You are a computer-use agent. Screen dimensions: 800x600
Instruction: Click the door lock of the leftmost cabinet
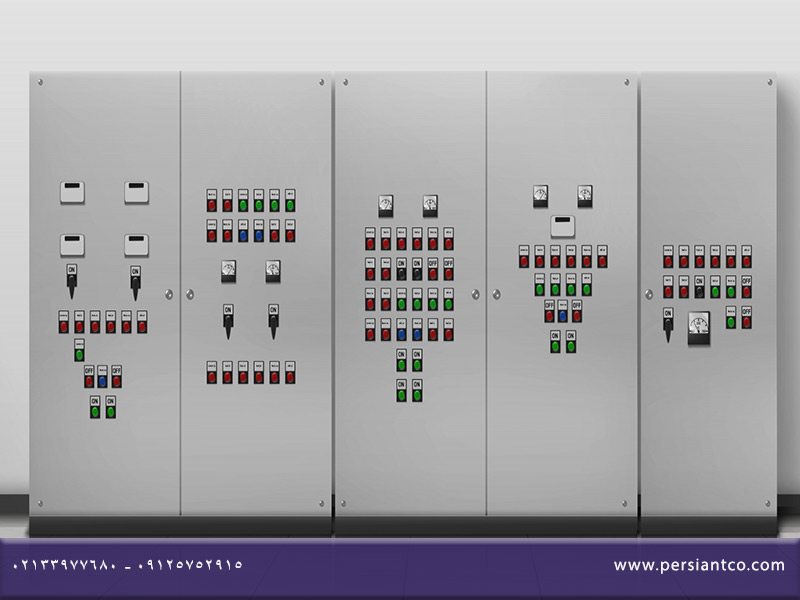point(169,294)
